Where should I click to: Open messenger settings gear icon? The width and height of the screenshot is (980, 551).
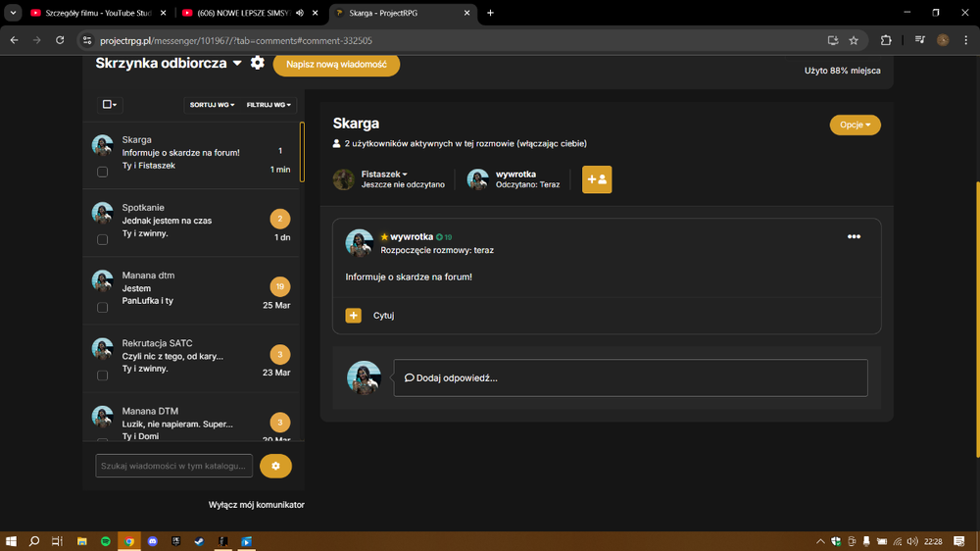click(257, 63)
